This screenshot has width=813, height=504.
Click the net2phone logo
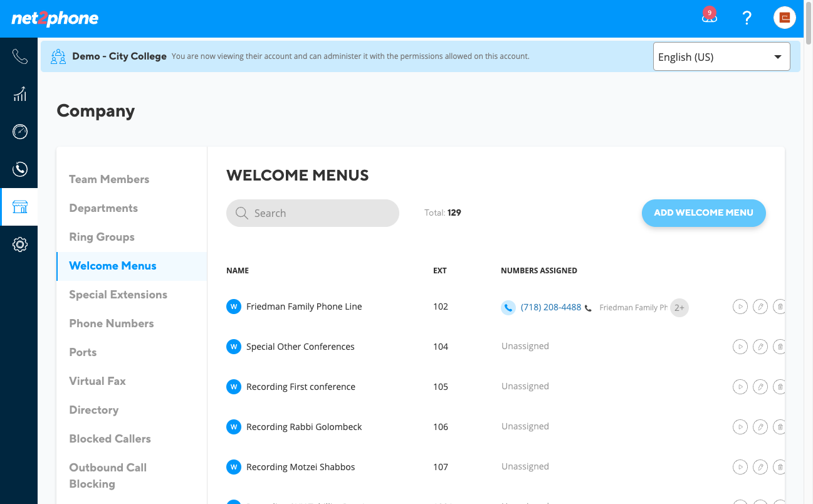[55, 19]
